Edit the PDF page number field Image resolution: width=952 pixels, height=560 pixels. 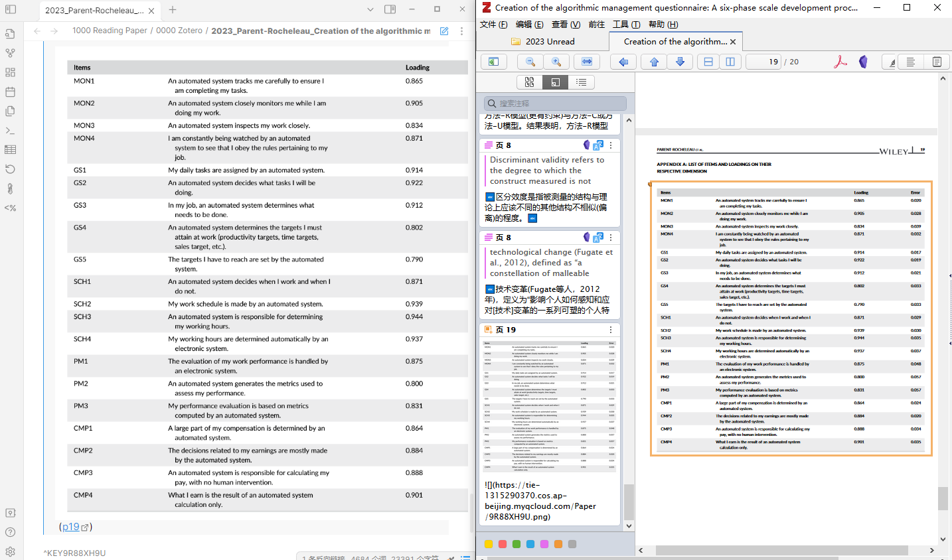pos(763,62)
